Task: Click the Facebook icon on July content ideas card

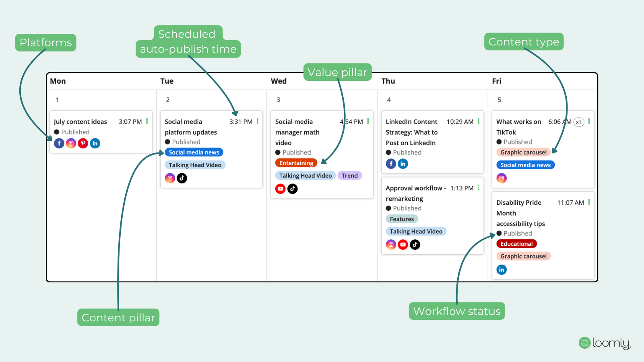Action: coord(59,143)
